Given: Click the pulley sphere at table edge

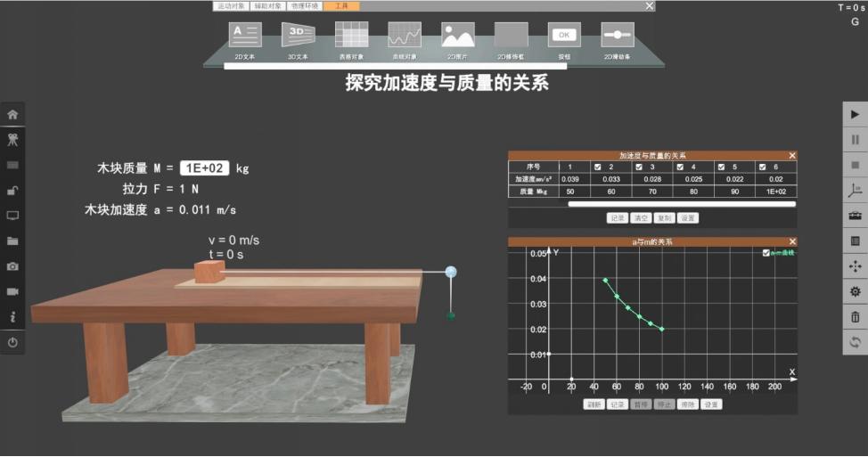Looking at the screenshot, I should click(451, 272).
